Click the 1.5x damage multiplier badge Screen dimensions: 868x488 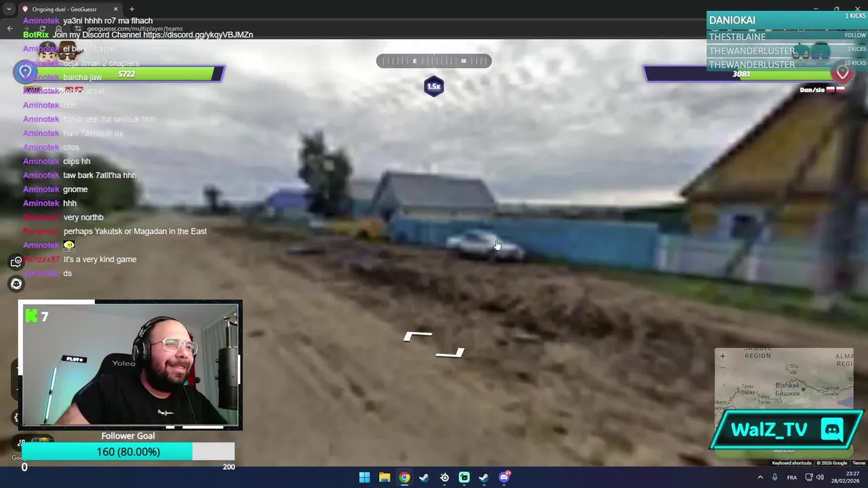click(x=434, y=86)
